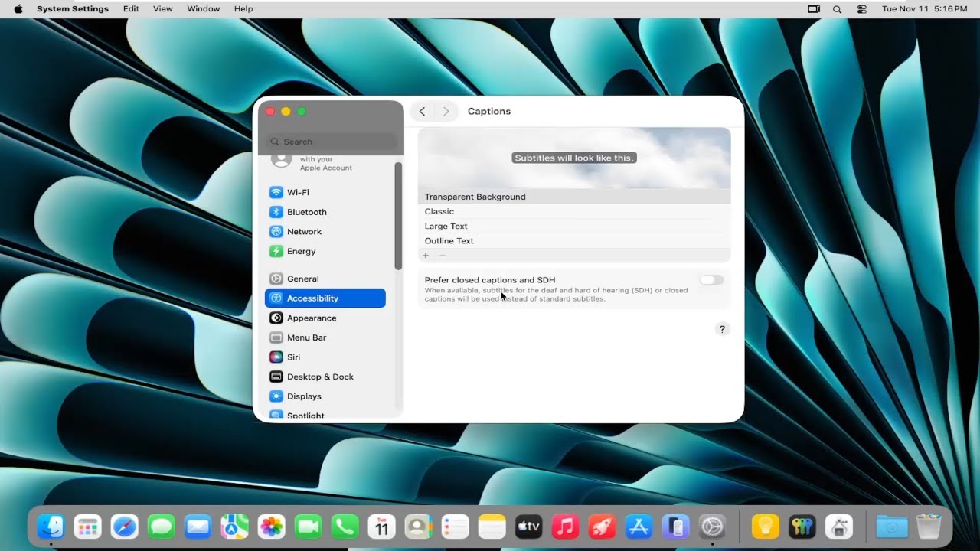Open Notes from the Dock

[x=492, y=527]
